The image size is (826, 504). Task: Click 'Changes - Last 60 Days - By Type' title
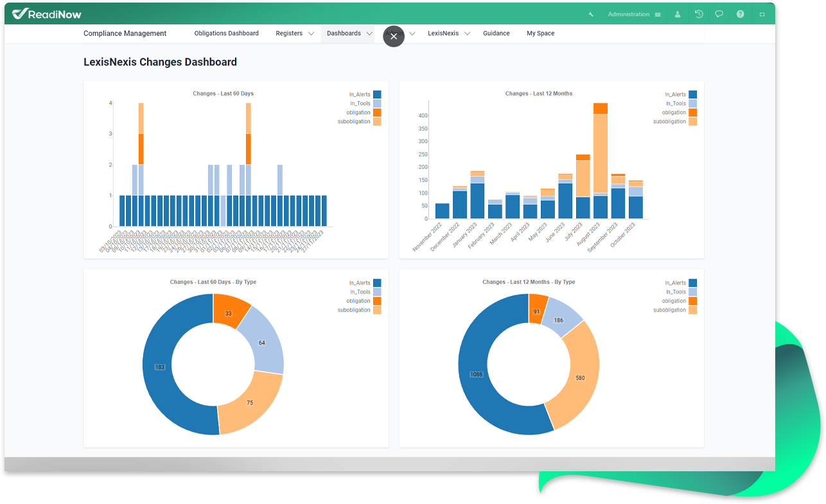(x=213, y=282)
